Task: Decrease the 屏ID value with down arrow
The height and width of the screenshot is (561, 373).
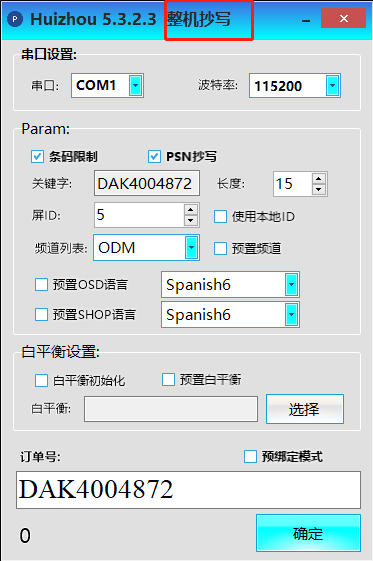Action: click(191, 221)
